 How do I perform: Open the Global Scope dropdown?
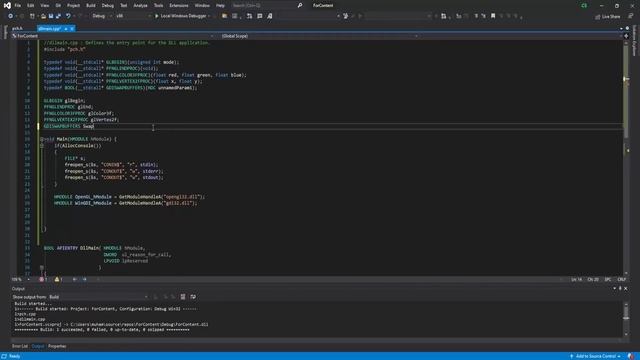tap(320, 36)
